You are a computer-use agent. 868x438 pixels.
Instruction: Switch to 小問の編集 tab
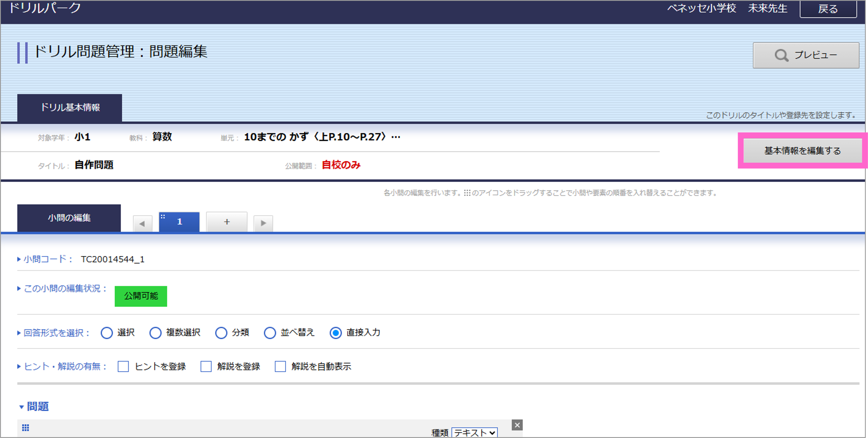point(69,218)
